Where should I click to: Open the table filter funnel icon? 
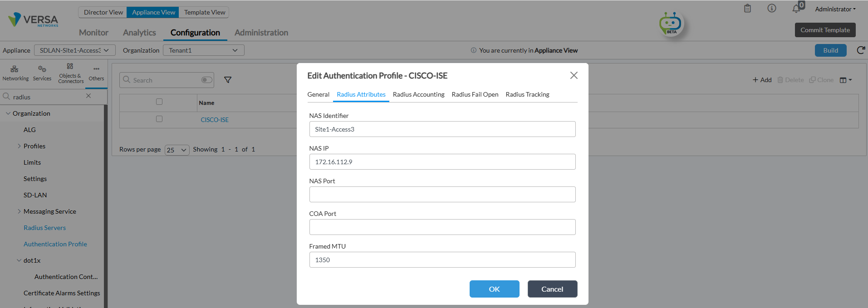click(228, 80)
